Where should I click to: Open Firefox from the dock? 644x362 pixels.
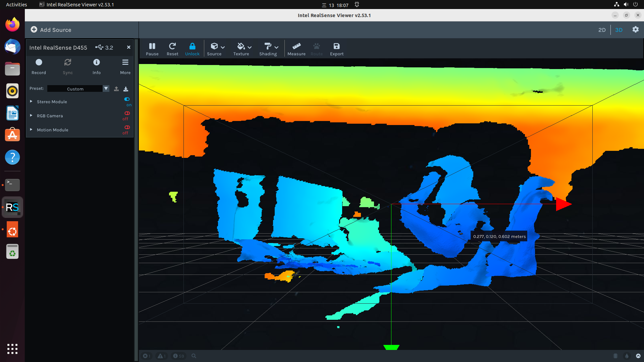click(12, 24)
